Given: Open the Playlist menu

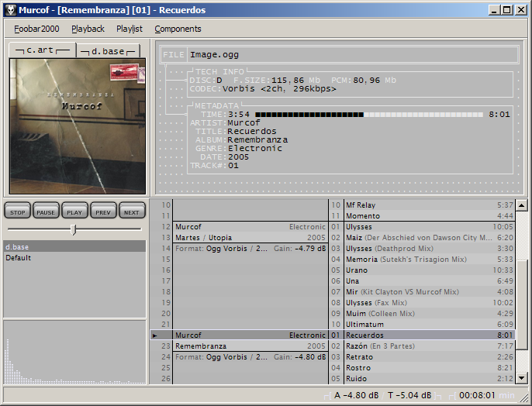Looking at the screenshot, I should tap(130, 29).
